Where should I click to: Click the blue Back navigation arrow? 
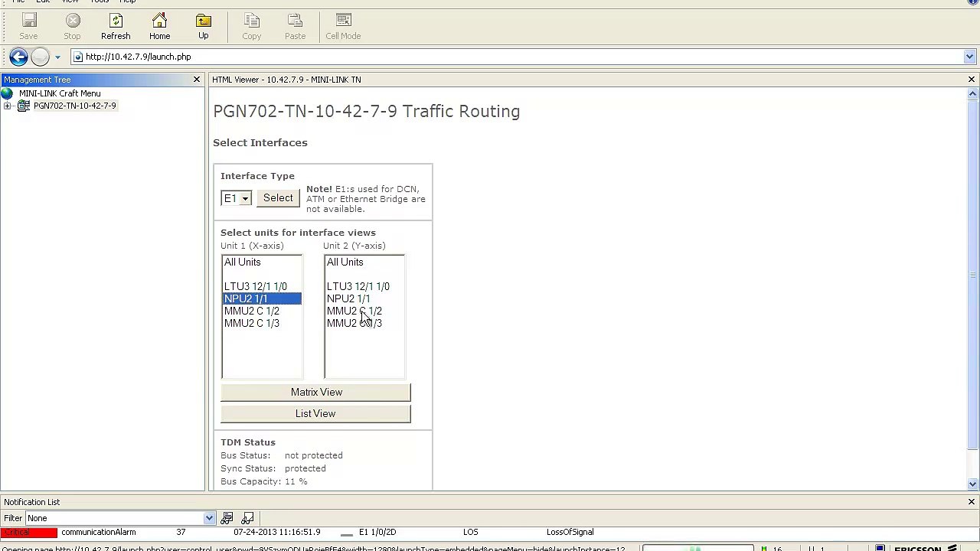click(19, 57)
